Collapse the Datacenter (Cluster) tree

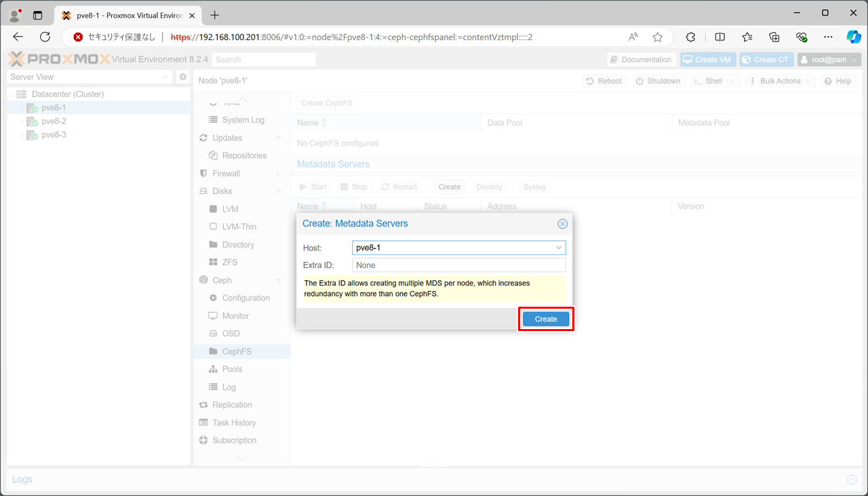coord(12,95)
